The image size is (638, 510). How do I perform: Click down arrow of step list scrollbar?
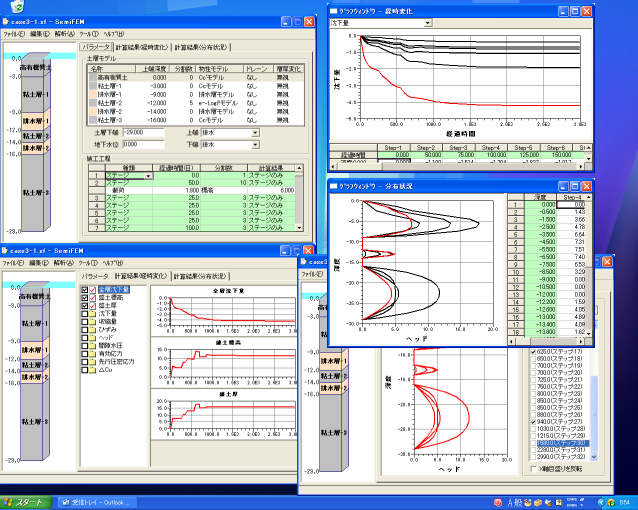click(x=594, y=457)
